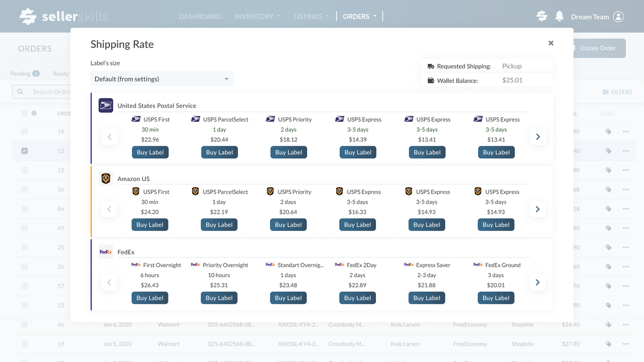Expand the Orders menu in the navigation bar
This screenshot has width=644, height=362.
click(360, 17)
